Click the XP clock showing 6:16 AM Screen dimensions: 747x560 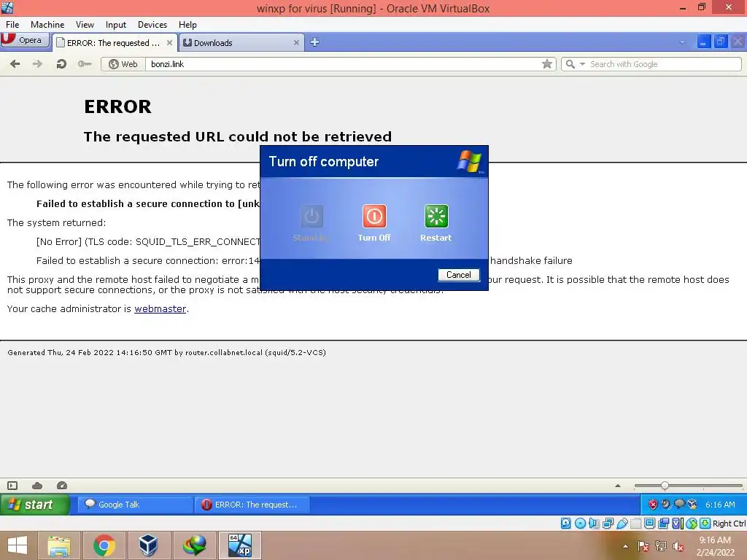pos(720,505)
